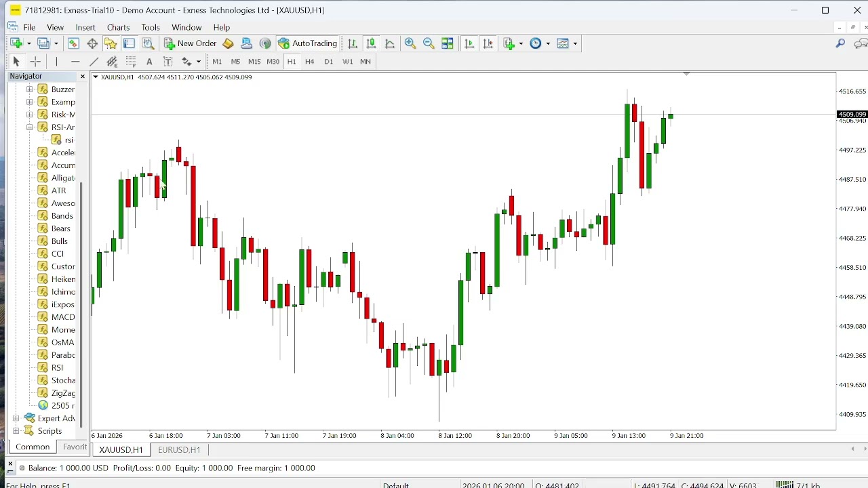Viewport: 868px width, 488px height.
Task: Open the Charts menu
Action: tap(118, 27)
